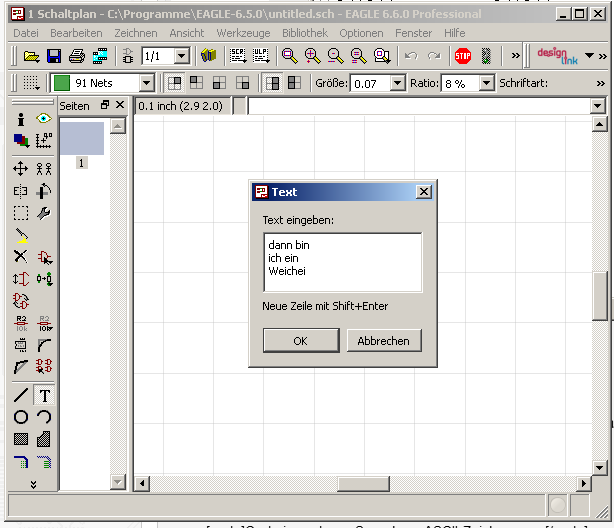The width and height of the screenshot is (614, 528).
Task: Expand more options after Schriftart
Action: coord(601,83)
